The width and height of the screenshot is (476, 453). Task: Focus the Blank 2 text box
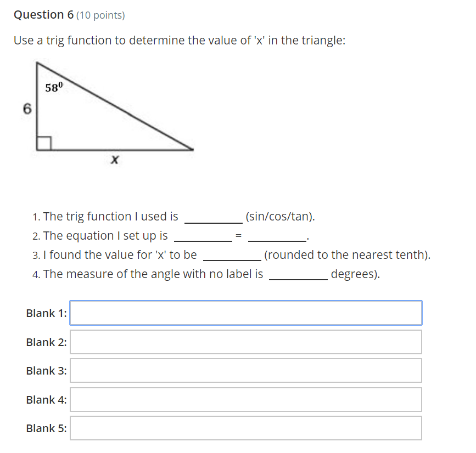pos(245,342)
